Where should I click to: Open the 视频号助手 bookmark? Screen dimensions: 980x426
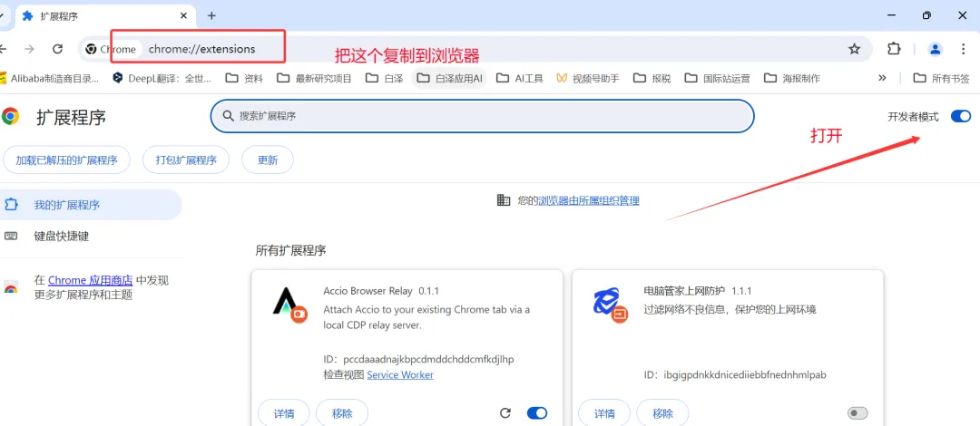pyautogui.click(x=587, y=78)
